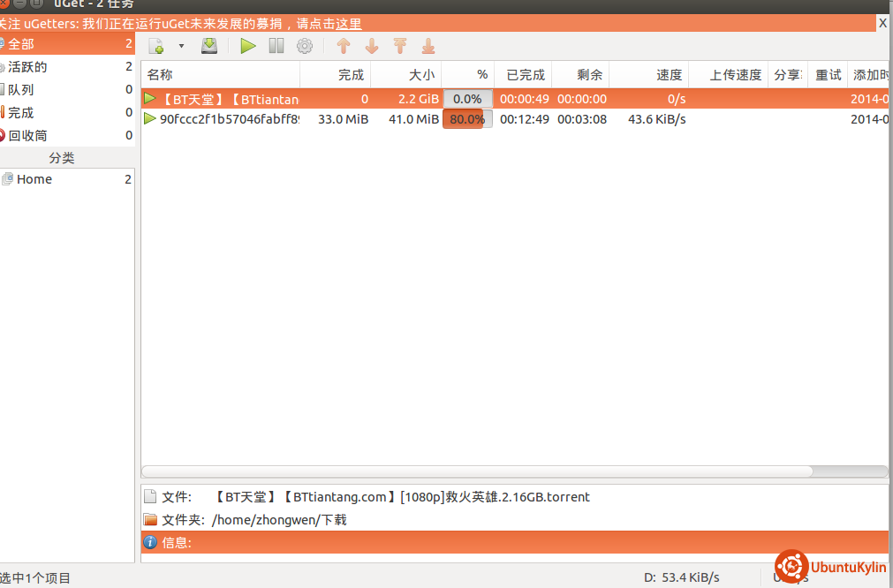Show the 完成 finished downloads
893x588 pixels.
click(21, 113)
